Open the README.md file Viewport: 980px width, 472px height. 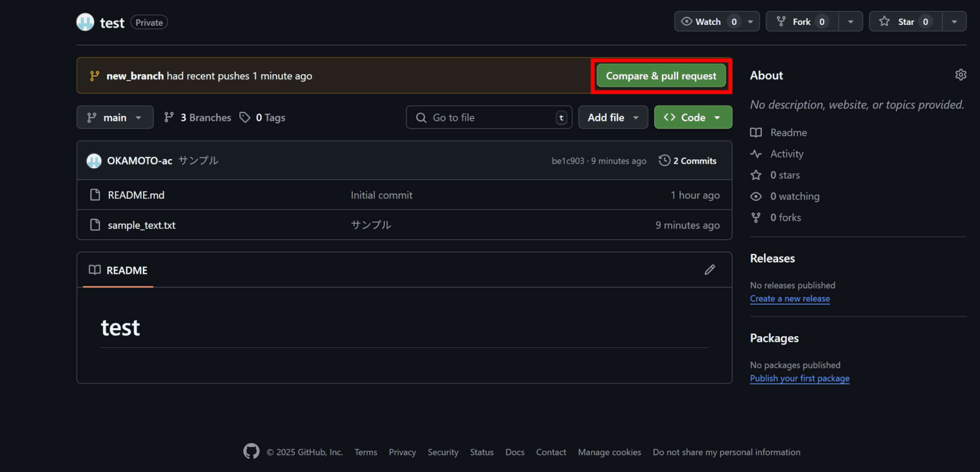coord(136,195)
